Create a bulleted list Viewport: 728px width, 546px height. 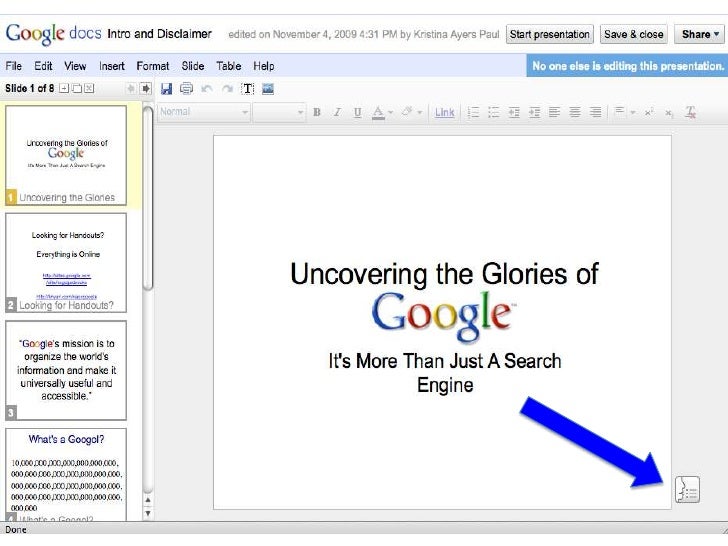[x=494, y=112]
